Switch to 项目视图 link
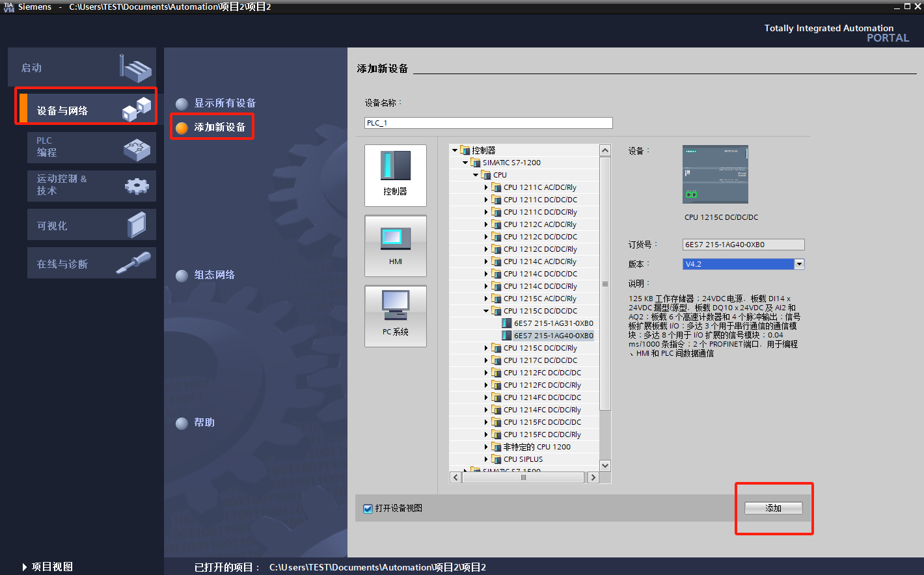Screen dimensions: 924x575 [53, 567]
